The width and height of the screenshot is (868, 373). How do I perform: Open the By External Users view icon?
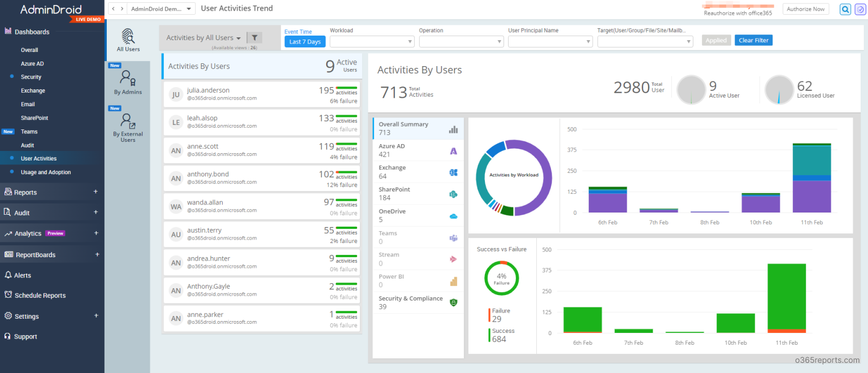(128, 121)
